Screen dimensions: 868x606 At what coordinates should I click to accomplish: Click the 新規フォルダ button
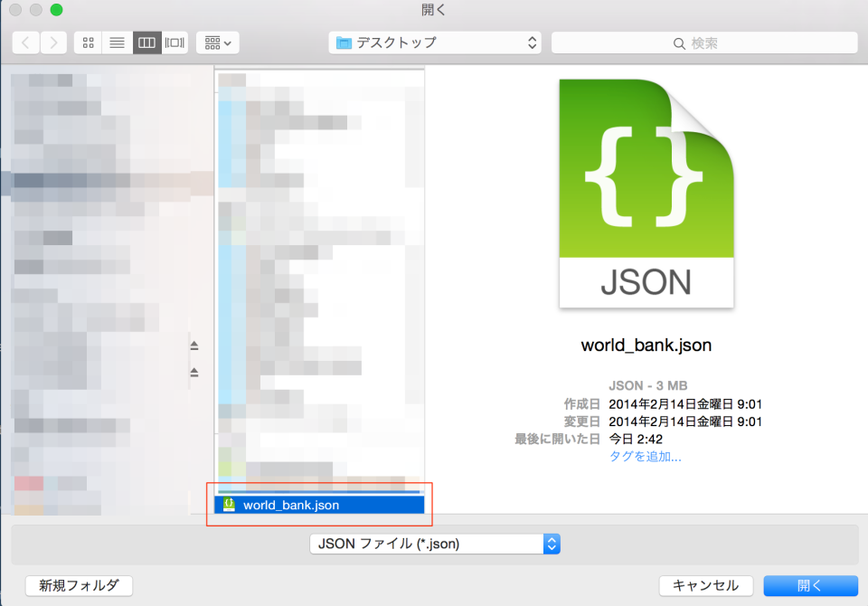pyautogui.click(x=78, y=585)
